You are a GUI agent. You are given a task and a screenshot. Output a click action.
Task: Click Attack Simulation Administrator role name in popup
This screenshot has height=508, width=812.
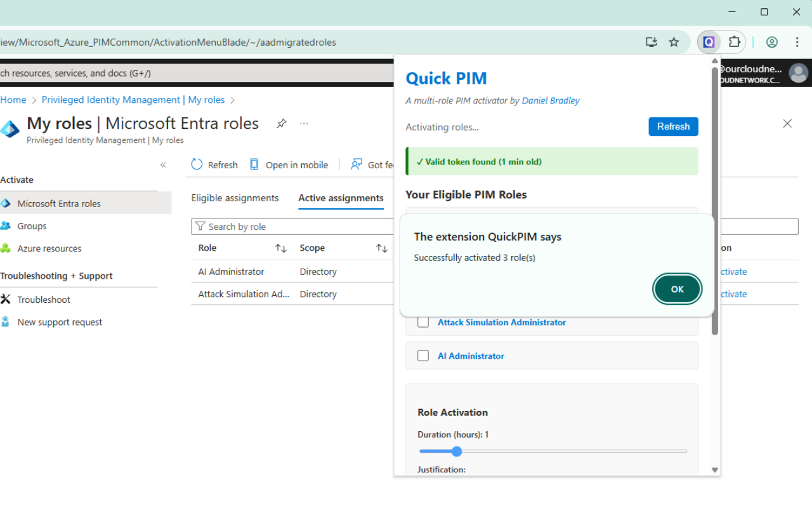(502, 323)
